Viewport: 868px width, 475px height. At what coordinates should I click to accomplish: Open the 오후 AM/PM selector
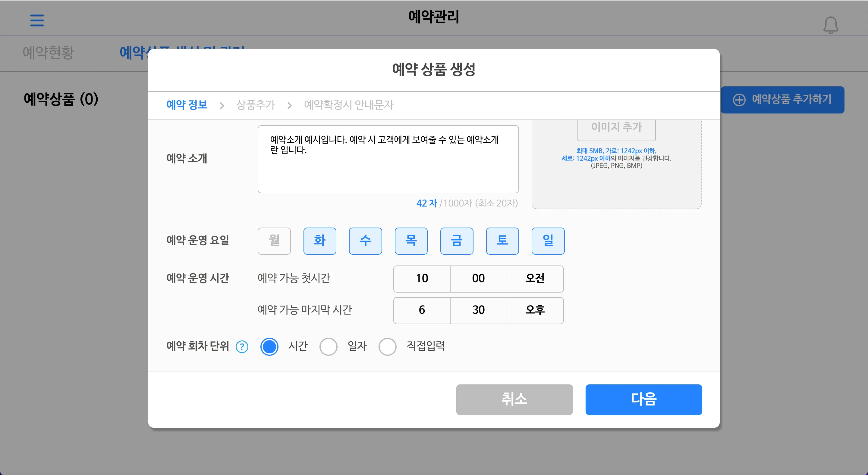click(535, 310)
